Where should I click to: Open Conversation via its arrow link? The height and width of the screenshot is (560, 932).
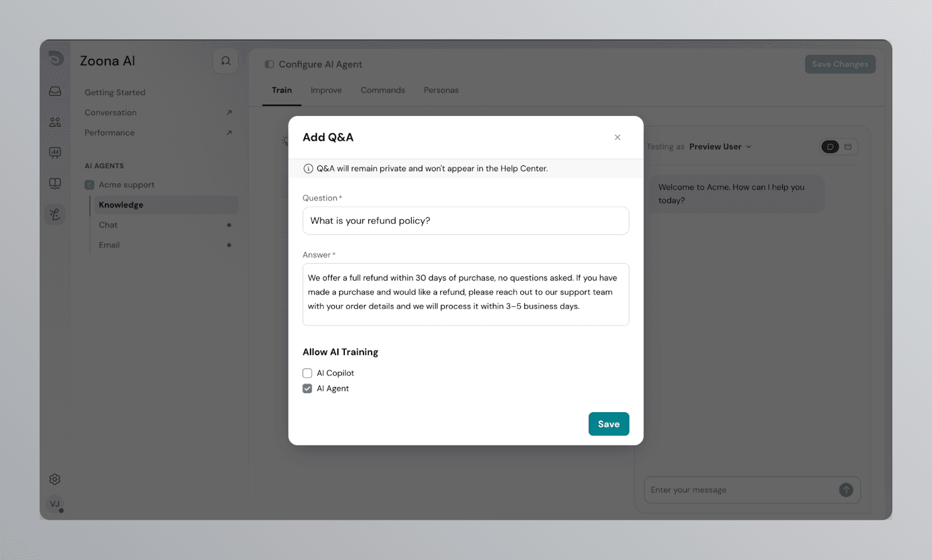click(x=229, y=113)
